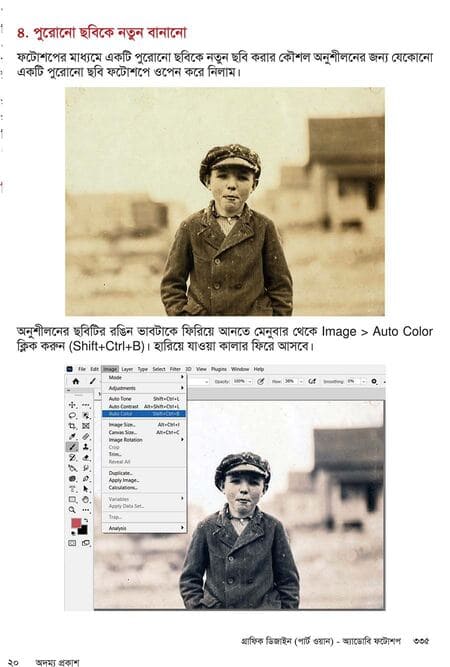Select the Path Selection tool

(x=86, y=489)
